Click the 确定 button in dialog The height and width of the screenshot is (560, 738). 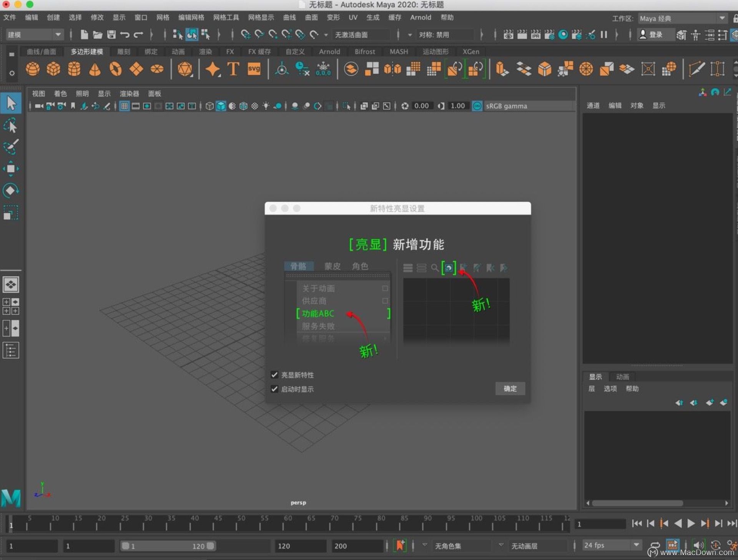point(510,388)
